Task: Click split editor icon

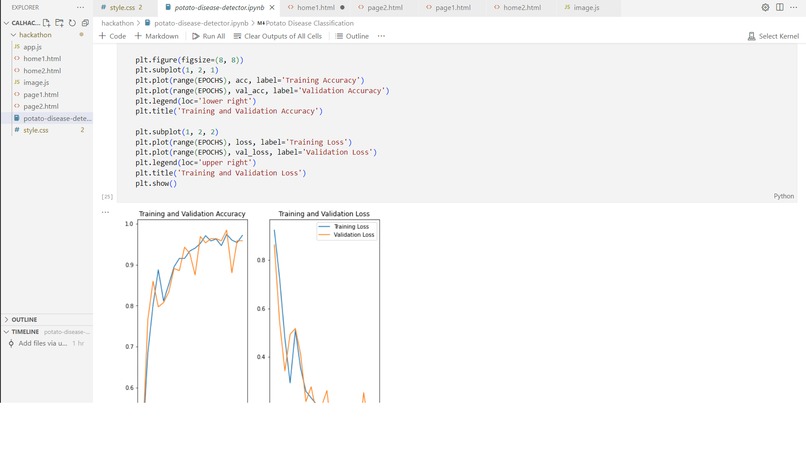Action: click(x=780, y=7)
